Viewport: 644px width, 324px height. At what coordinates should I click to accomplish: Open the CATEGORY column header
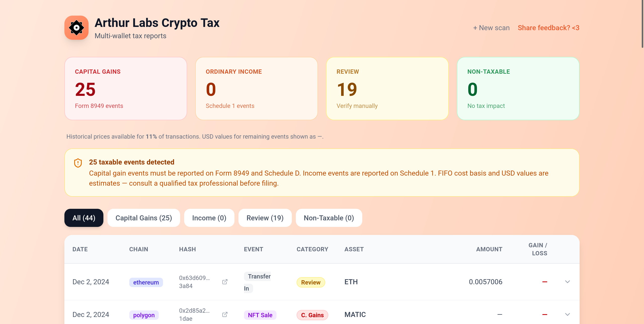[x=312, y=249]
